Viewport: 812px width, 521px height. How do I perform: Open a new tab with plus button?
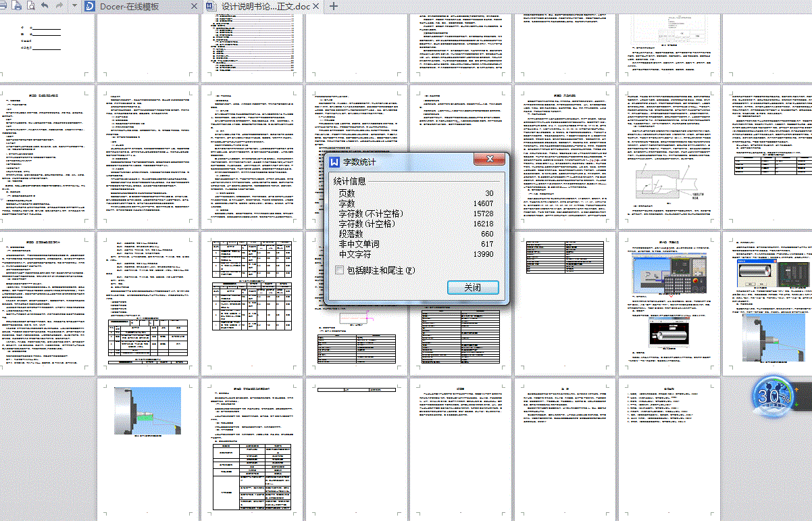coord(333,6)
